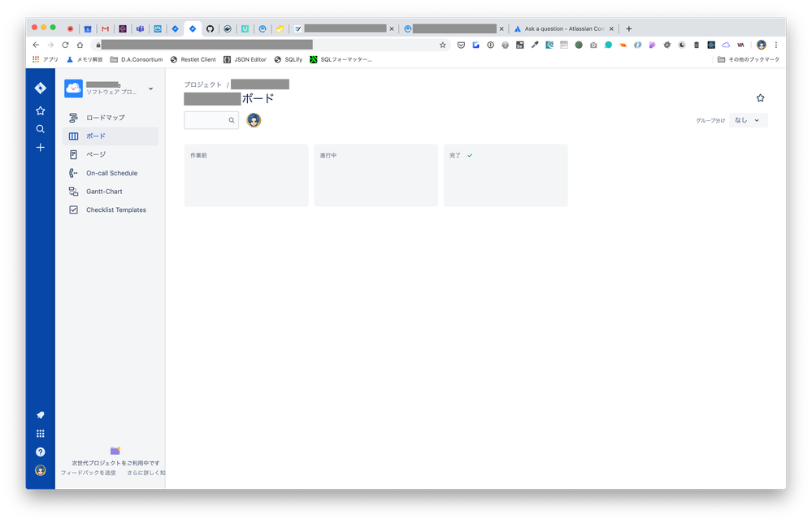Switch to the Gmail pinned tab
The image size is (812, 523).
coord(105,29)
